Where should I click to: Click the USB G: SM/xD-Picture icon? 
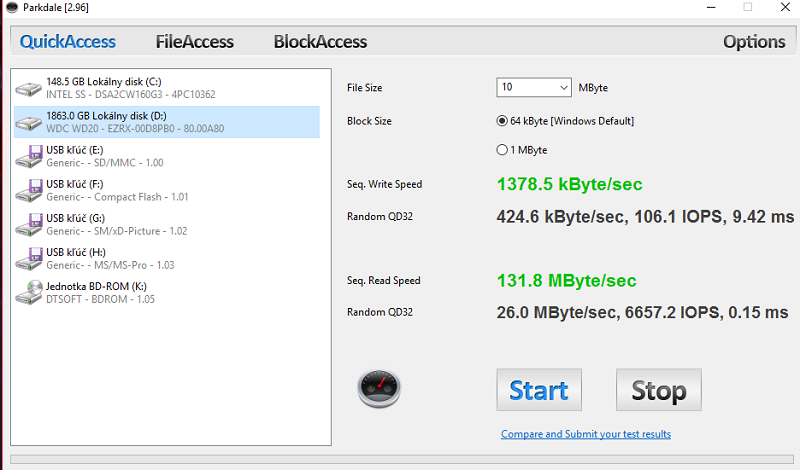29,224
